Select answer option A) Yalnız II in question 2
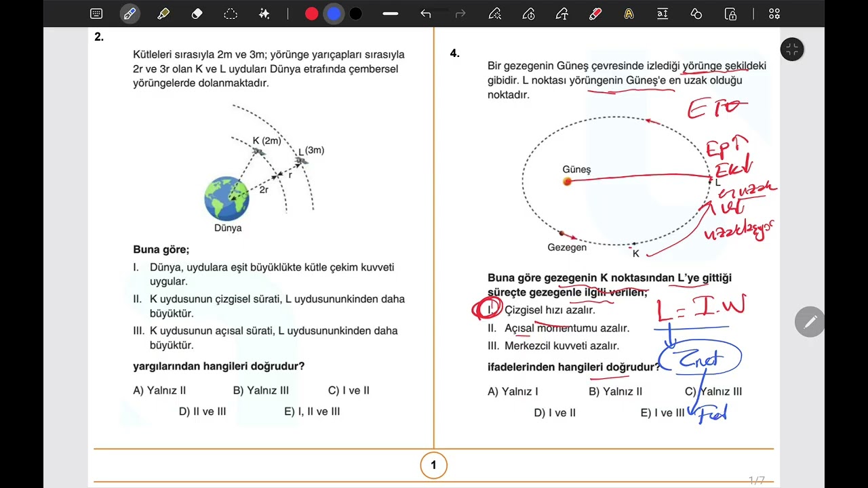 (x=159, y=390)
